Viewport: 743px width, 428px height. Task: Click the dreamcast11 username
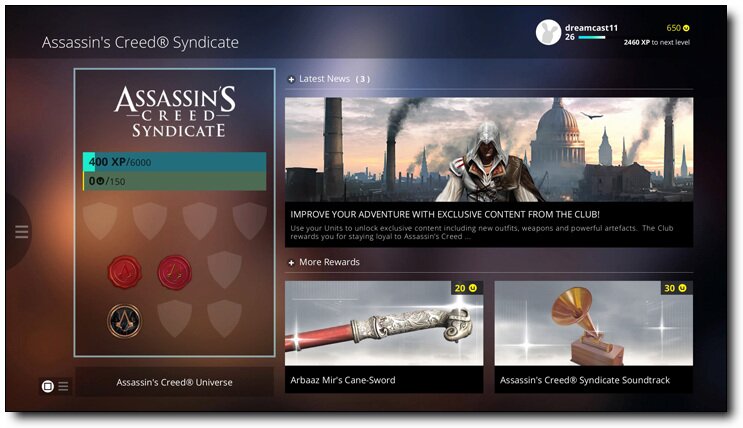click(591, 27)
